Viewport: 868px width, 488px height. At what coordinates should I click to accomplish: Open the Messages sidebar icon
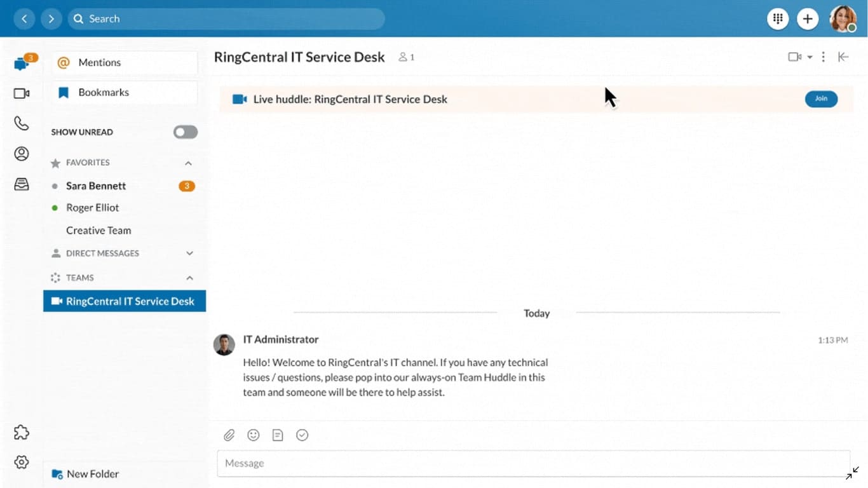(x=22, y=63)
